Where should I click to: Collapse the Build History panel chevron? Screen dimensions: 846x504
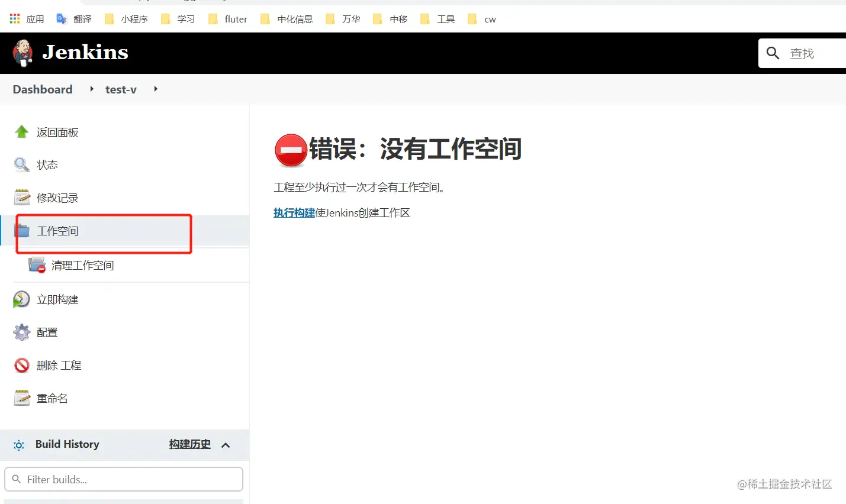click(226, 445)
